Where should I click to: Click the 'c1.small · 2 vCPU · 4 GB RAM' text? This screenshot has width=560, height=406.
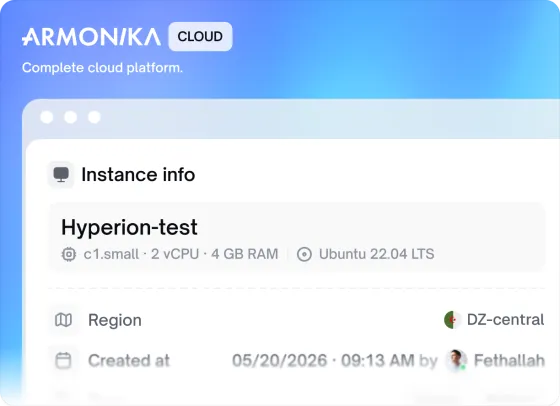coord(181,254)
